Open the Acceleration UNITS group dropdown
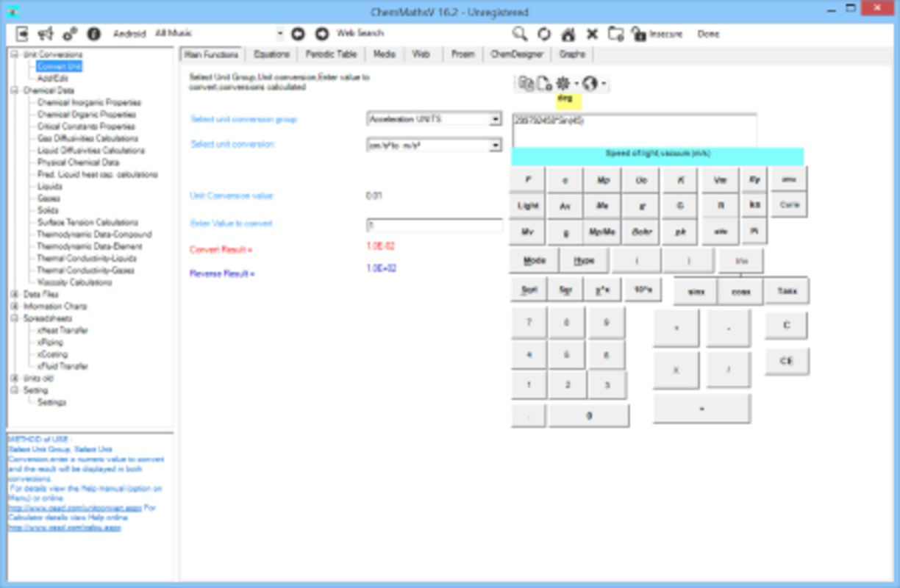 (x=496, y=118)
